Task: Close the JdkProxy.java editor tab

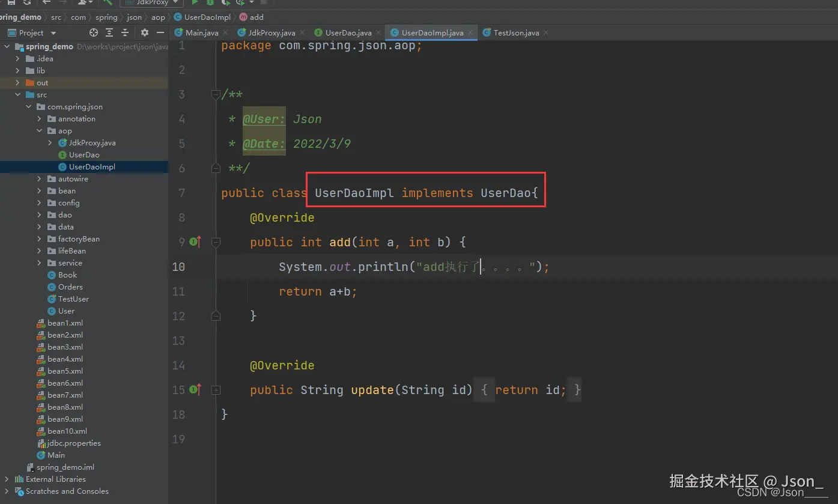Action: click(x=302, y=33)
